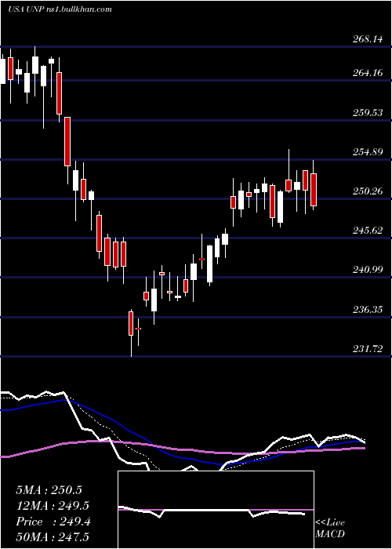This screenshot has height=549, width=392.
Task: Click the 240.99 price level label
Action: 368,270
